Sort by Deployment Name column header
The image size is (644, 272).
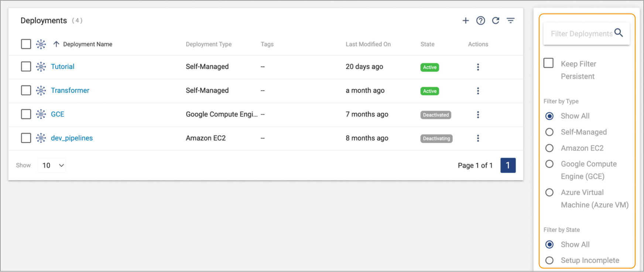88,44
